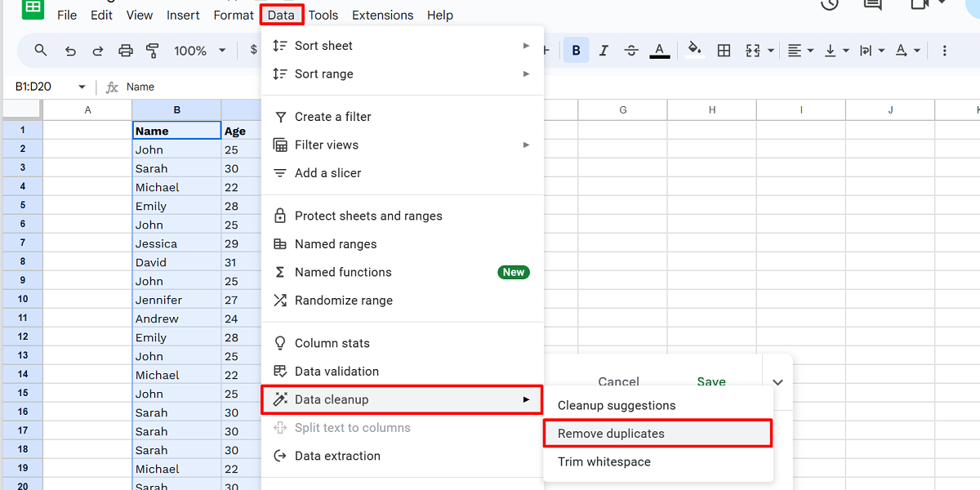Toggle bold formatting

click(x=576, y=50)
